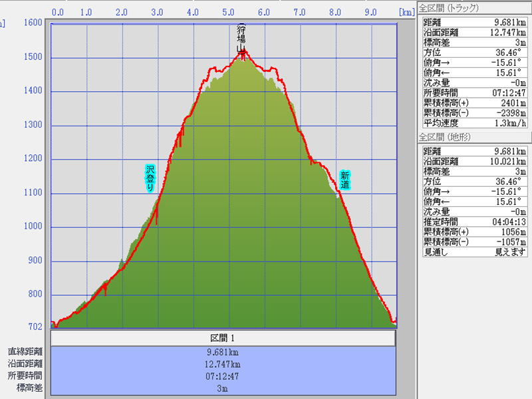Click the 累積標高(-) -2398m track value

pos(509,112)
